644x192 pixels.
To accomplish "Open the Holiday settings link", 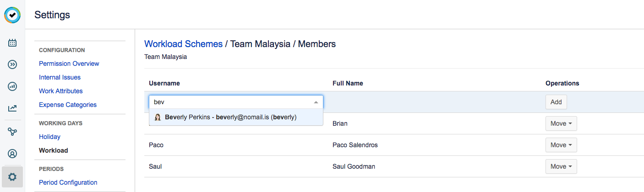I will click(49, 137).
